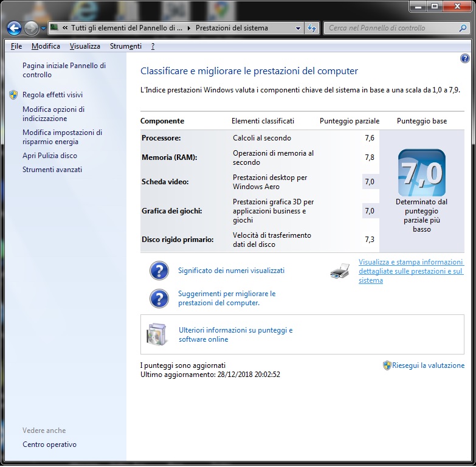
Task: Open the ? help menu
Action: point(153,46)
